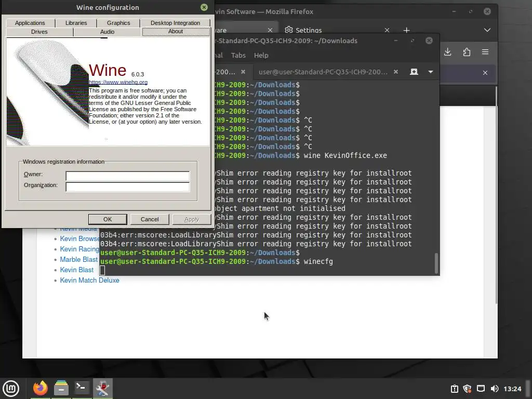Open the Graphics tab
This screenshot has width=532, height=399.
[118, 23]
